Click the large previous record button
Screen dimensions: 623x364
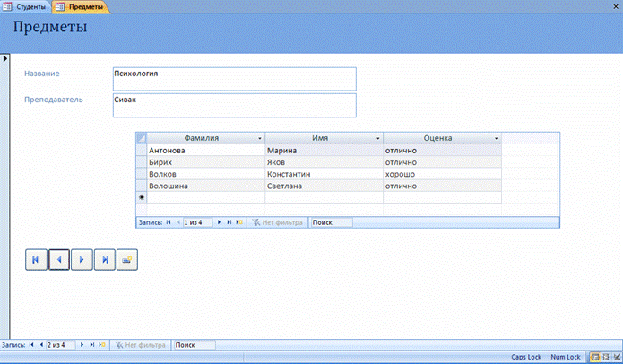[x=59, y=260]
